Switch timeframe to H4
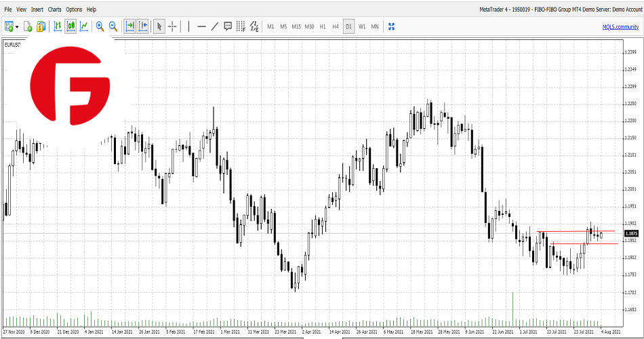644x339 pixels. pyautogui.click(x=336, y=26)
